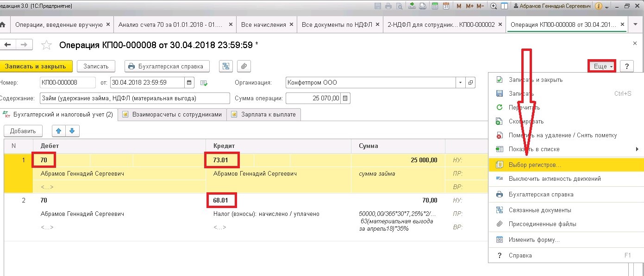Click the favorites star icon
Viewport: 644px width, 276px height.
(46, 45)
